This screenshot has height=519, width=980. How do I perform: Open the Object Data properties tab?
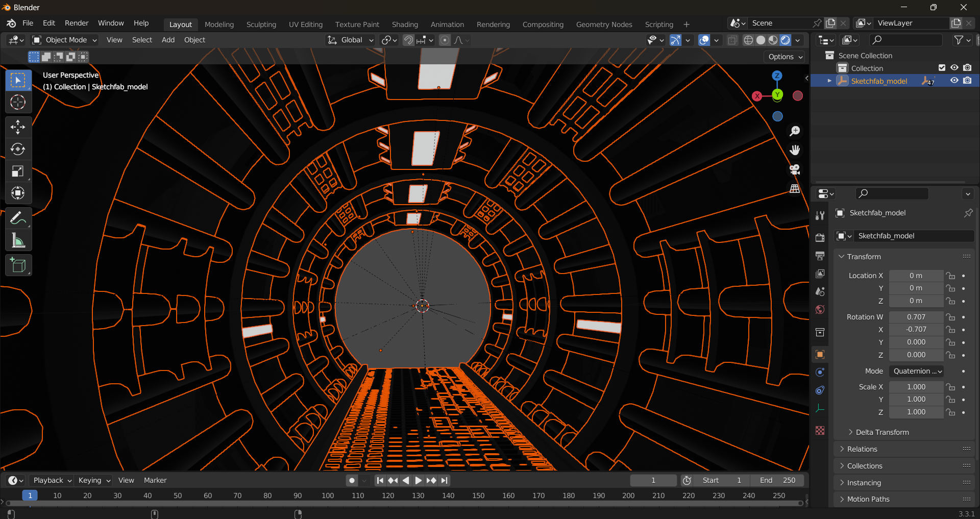[x=820, y=408]
